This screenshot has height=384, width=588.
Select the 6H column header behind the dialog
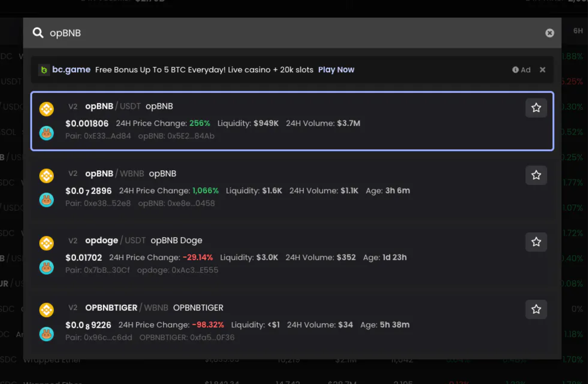click(x=578, y=31)
